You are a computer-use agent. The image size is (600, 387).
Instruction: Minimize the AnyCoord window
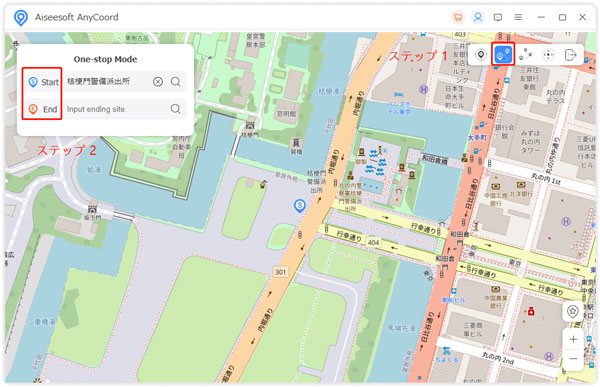541,17
